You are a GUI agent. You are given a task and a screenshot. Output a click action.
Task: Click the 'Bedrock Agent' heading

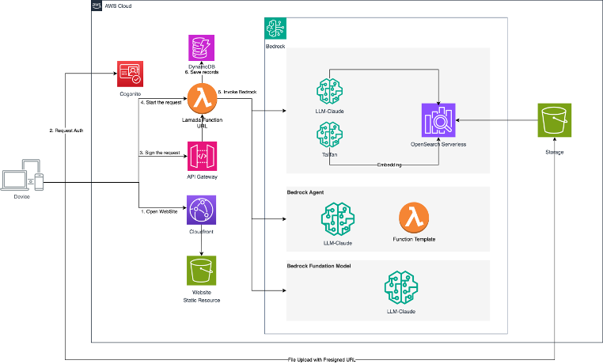click(305, 192)
